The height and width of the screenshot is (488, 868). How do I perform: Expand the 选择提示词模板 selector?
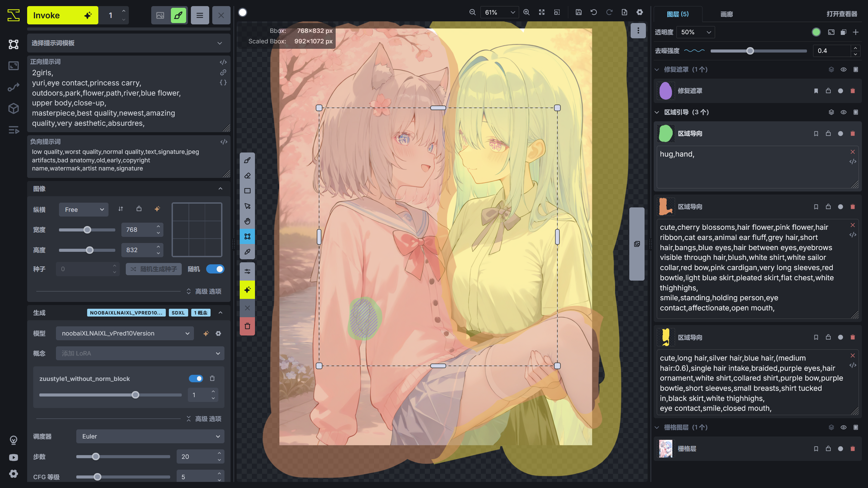point(129,43)
